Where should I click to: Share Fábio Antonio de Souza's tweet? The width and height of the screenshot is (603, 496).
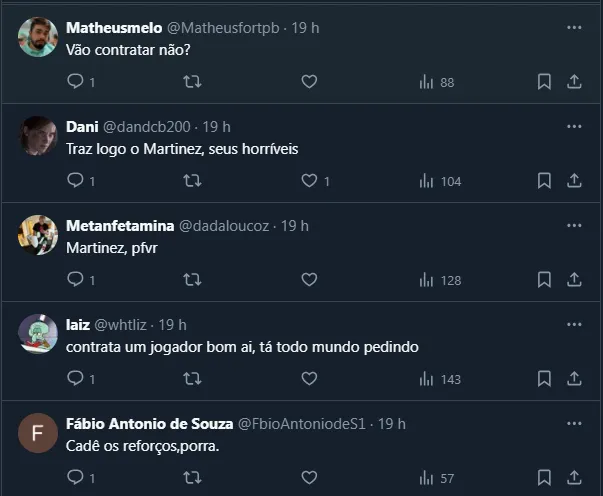click(575, 478)
